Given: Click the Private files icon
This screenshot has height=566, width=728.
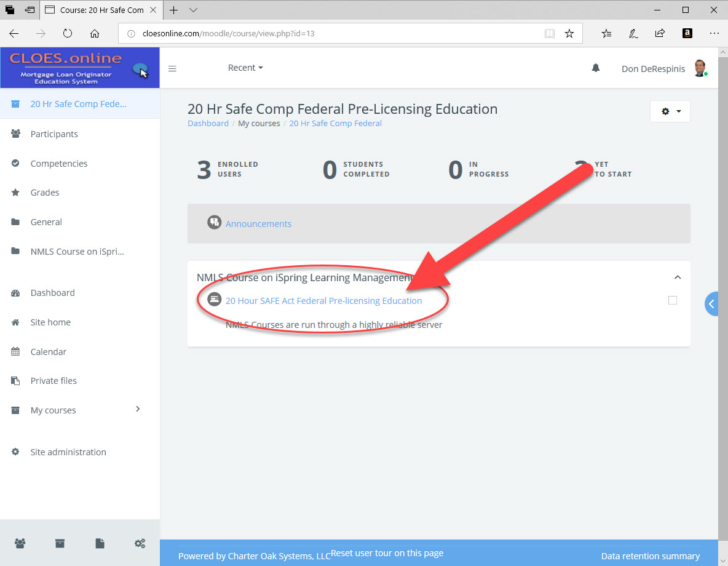Looking at the screenshot, I should (x=15, y=381).
